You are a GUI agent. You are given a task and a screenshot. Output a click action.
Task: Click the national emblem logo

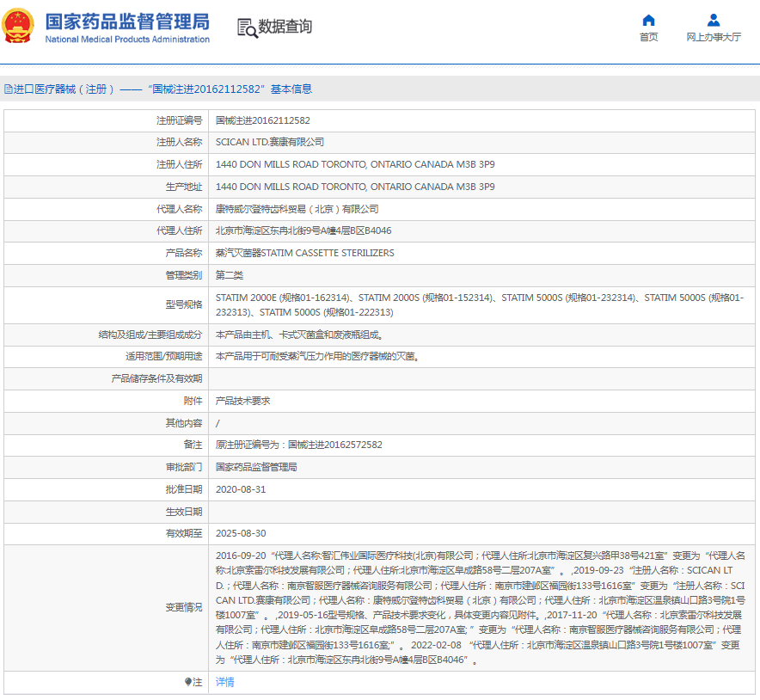pyautogui.click(x=18, y=26)
